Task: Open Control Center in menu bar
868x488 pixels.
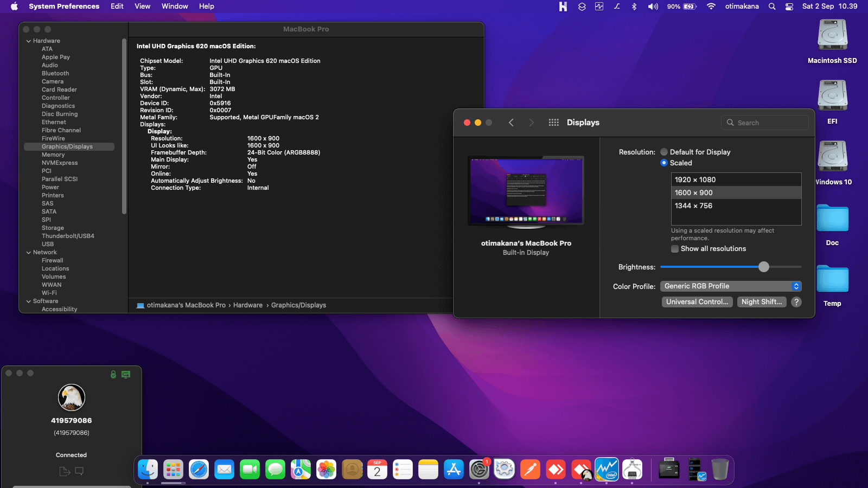Action: click(x=789, y=7)
